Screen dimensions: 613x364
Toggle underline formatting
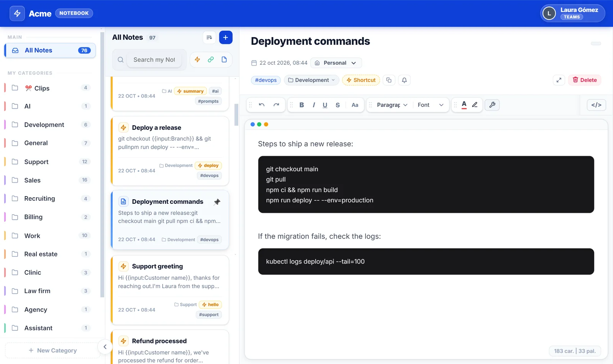point(325,105)
